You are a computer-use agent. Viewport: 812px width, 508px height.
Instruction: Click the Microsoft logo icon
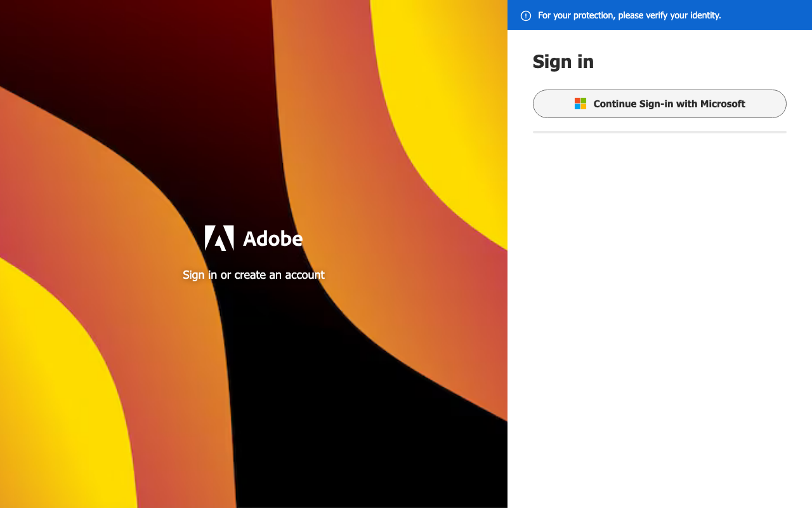coord(580,104)
